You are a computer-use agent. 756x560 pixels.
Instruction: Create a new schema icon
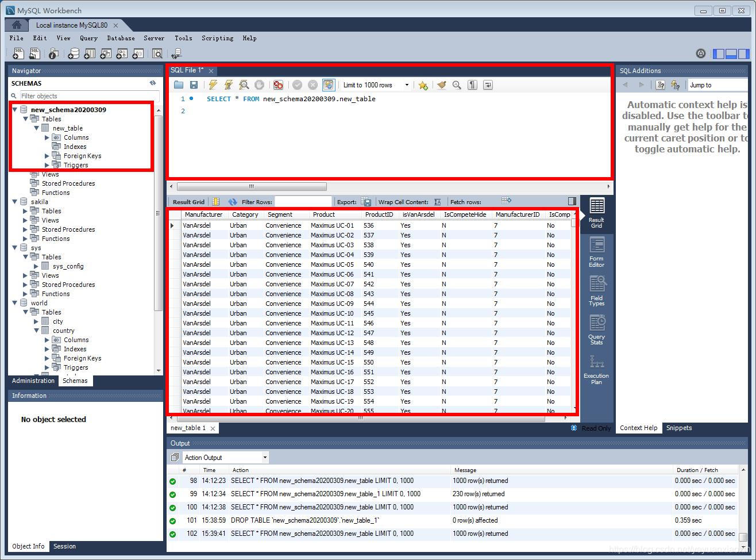click(74, 53)
